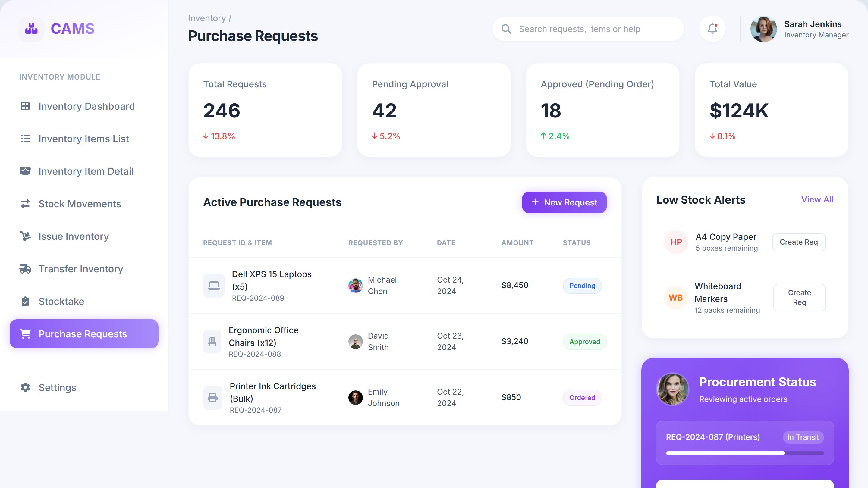Create Req for Whiteboard Markers
868x488 pixels.
point(799,297)
